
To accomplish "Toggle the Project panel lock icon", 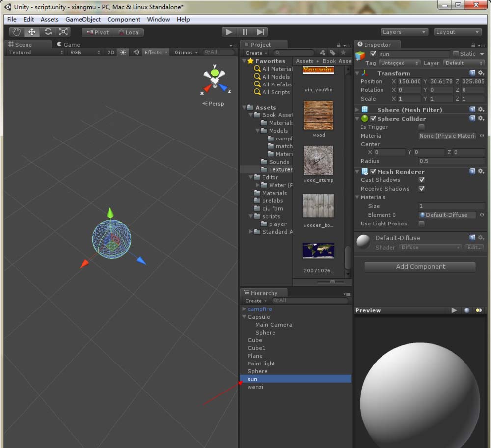I will [338, 45].
